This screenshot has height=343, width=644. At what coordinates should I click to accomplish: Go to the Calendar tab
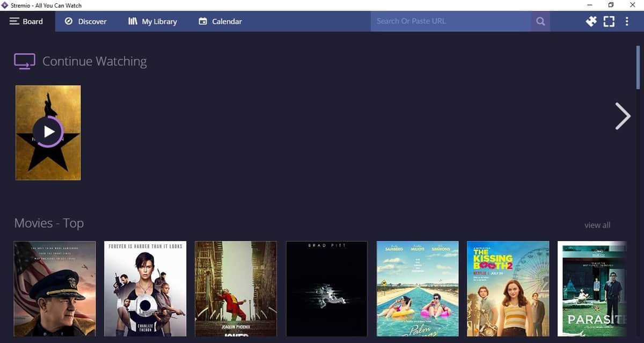220,21
